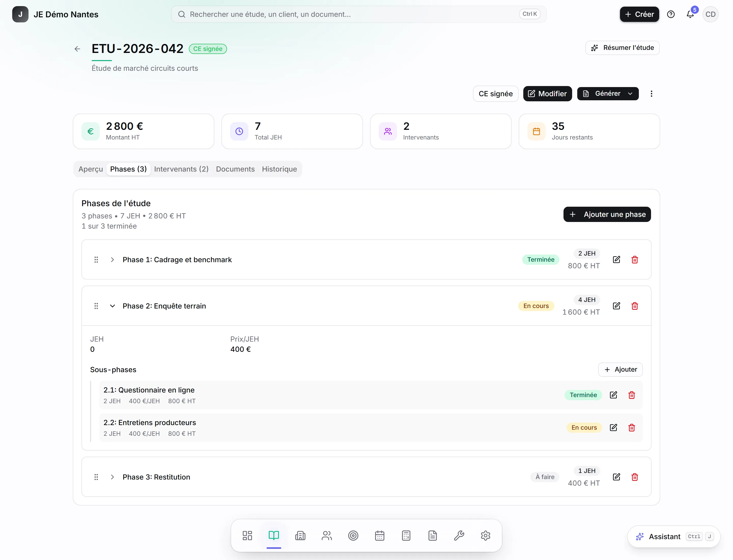This screenshot has width=733, height=560.
Task: Expand Phase 3 Restitution chevron
Action: pos(112,477)
